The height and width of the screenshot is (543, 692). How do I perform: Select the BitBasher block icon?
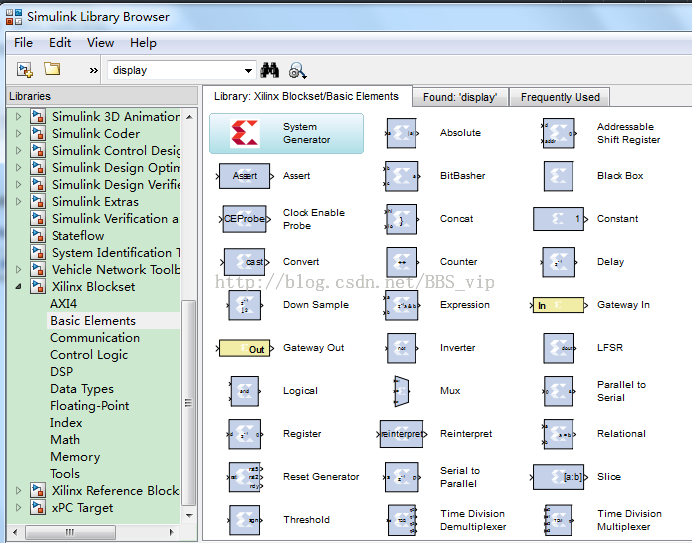click(x=402, y=176)
